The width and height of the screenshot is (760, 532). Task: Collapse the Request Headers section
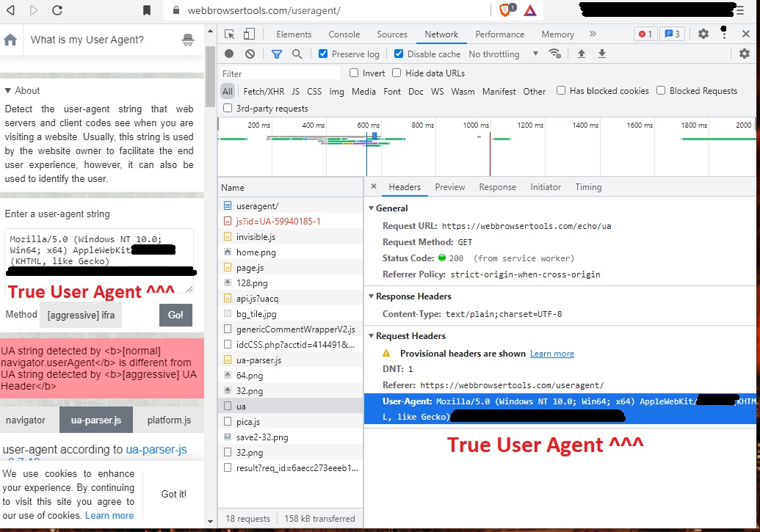pos(372,336)
